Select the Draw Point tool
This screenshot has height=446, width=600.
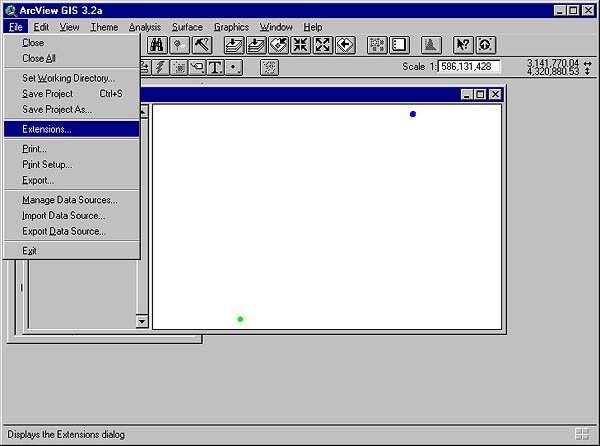[233, 68]
